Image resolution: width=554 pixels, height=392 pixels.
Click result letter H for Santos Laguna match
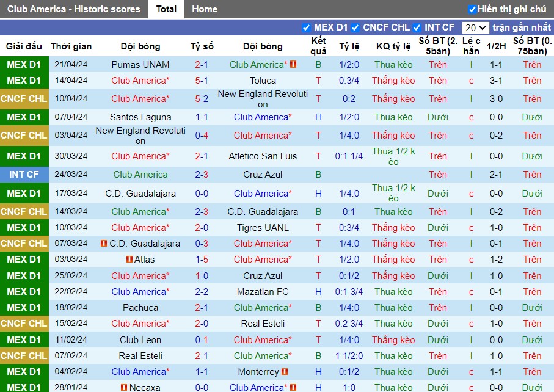pyautogui.click(x=318, y=117)
